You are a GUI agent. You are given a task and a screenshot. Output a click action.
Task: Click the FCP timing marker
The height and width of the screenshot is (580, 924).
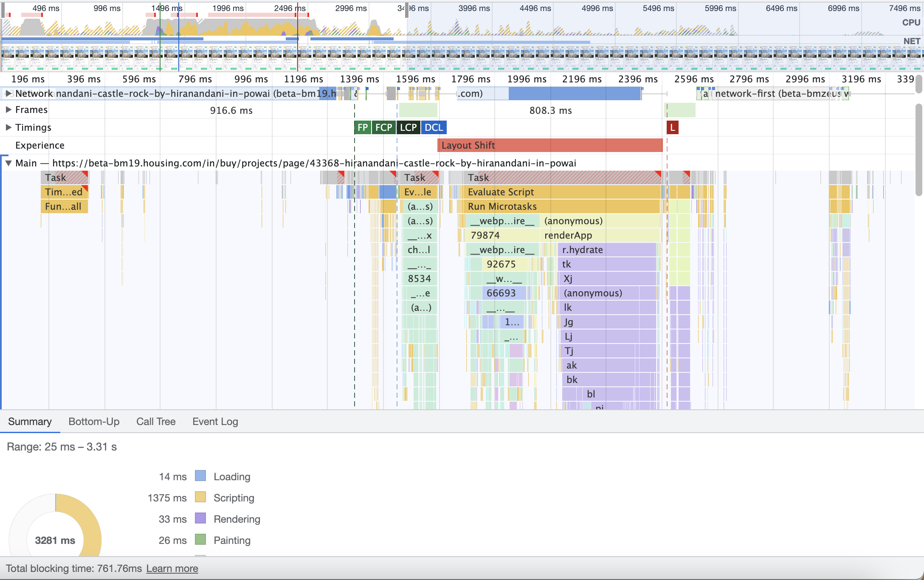point(383,127)
